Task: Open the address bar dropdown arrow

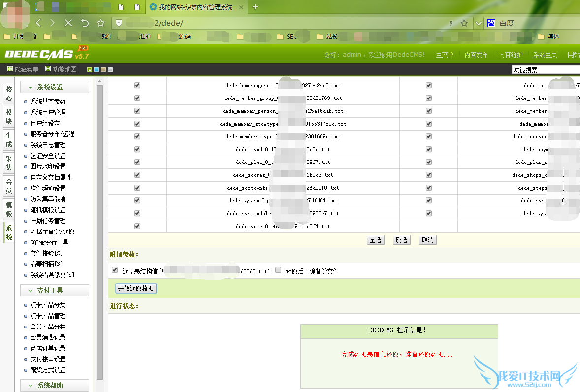Action: (478, 23)
